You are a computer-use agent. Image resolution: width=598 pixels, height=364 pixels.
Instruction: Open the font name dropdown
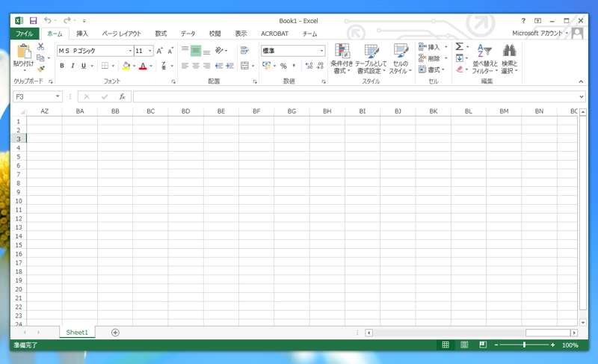(129, 51)
